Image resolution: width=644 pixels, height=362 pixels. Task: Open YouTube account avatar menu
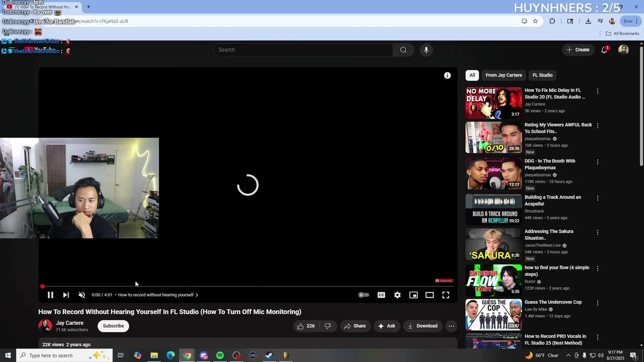click(623, 50)
